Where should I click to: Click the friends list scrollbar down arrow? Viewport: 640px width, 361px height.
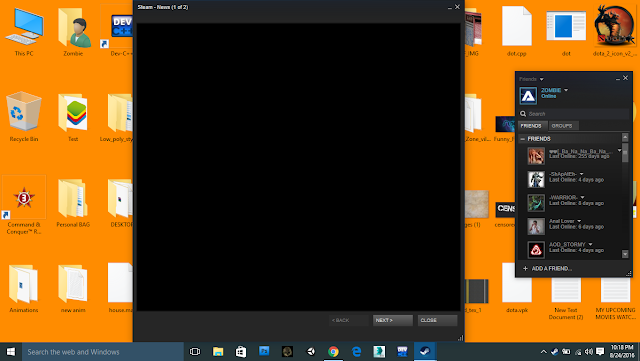tap(625, 254)
